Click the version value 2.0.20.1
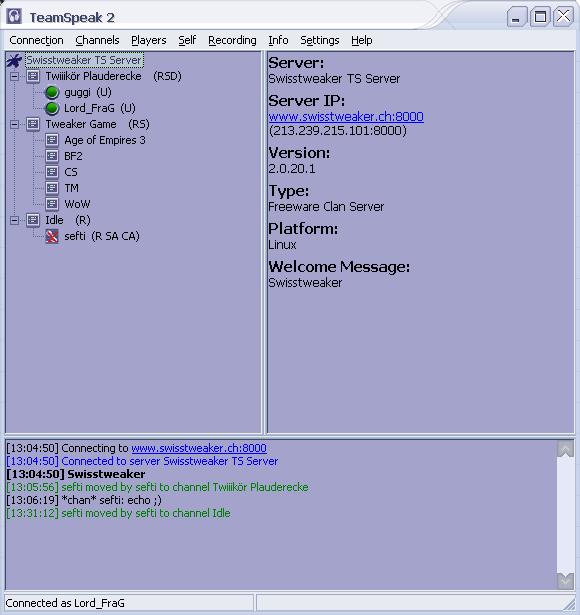The height and width of the screenshot is (615, 580). click(x=292, y=169)
